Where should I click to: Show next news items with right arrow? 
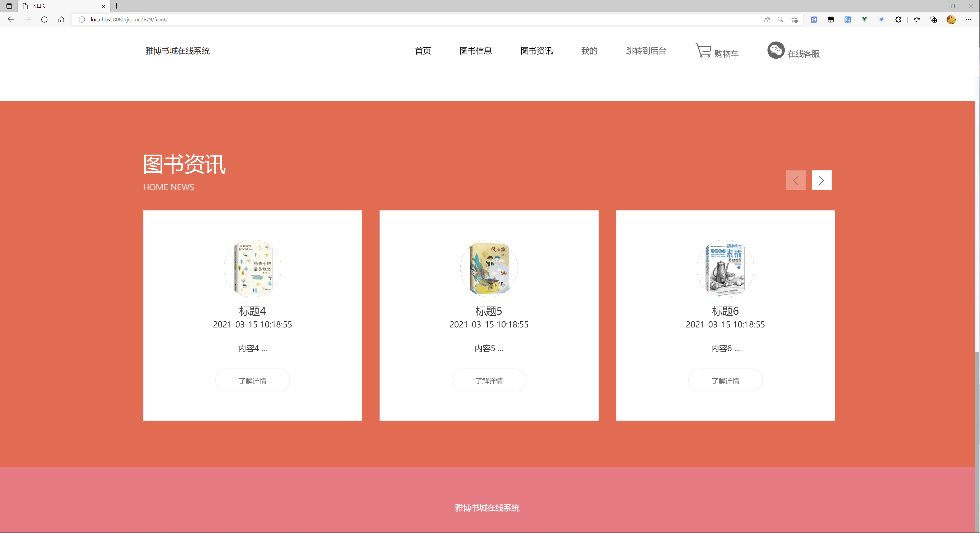point(821,180)
